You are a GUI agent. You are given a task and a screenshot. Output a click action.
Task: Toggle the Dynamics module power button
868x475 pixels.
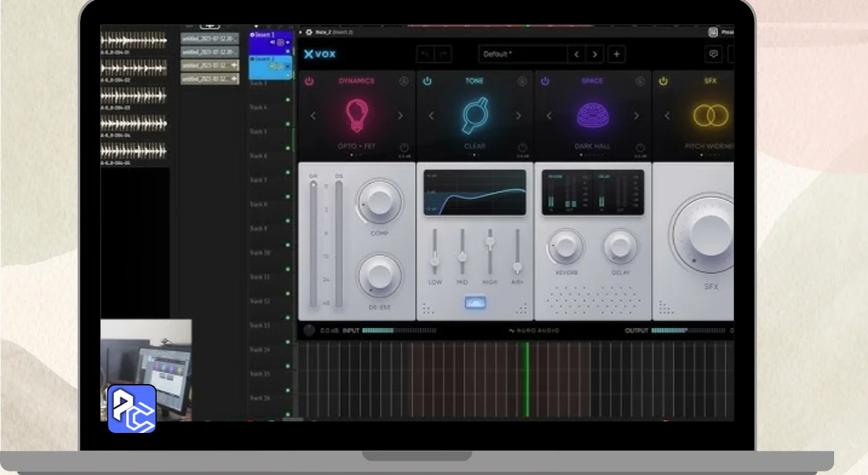pos(309,81)
